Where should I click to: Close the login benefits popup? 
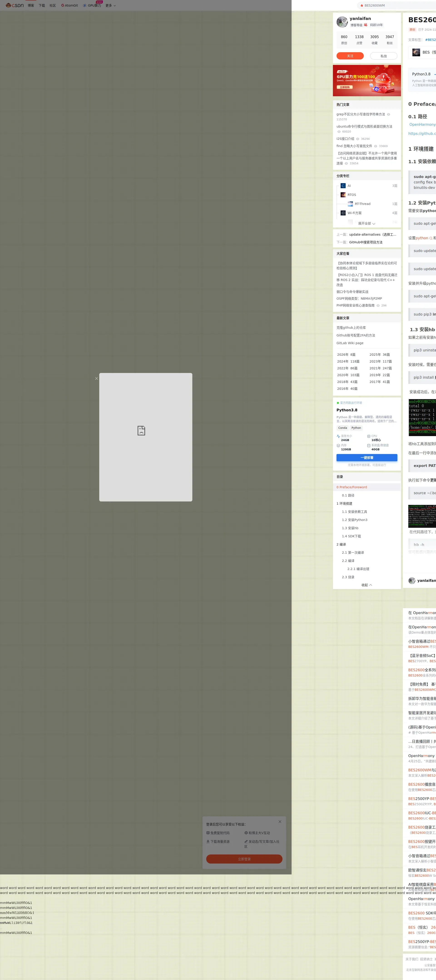pos(280,821)
